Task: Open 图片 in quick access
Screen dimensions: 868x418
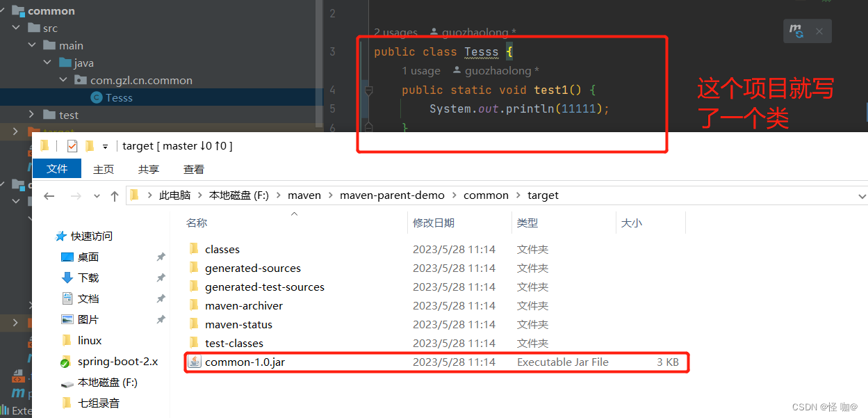Action: [x=88, y=319]
